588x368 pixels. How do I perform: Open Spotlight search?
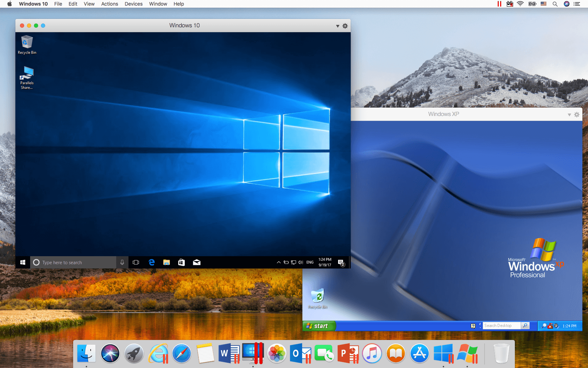coord(555,4)
